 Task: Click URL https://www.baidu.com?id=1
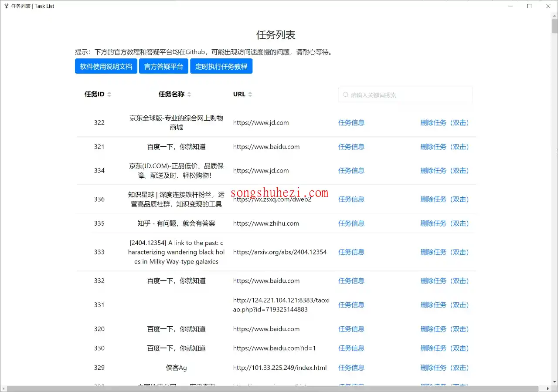click(x=275, y=348)
